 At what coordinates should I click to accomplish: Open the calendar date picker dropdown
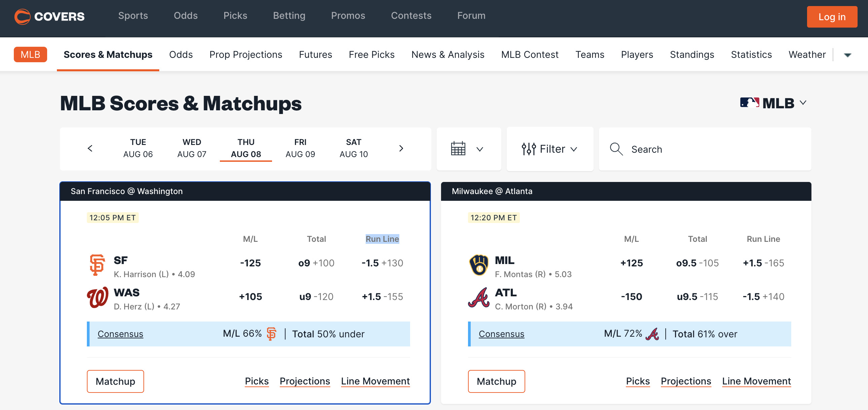pyautogui.click(x=468, y=149)
